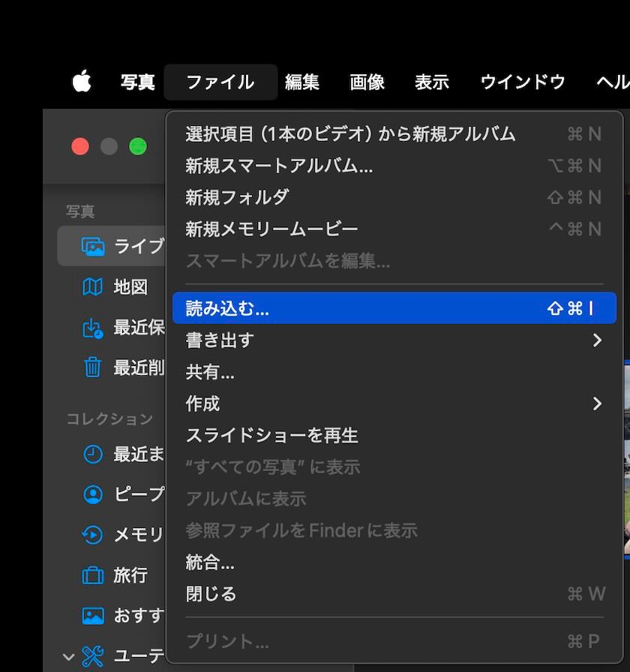
Task: Choose 共有… menu item
Action: pos(394,372)
